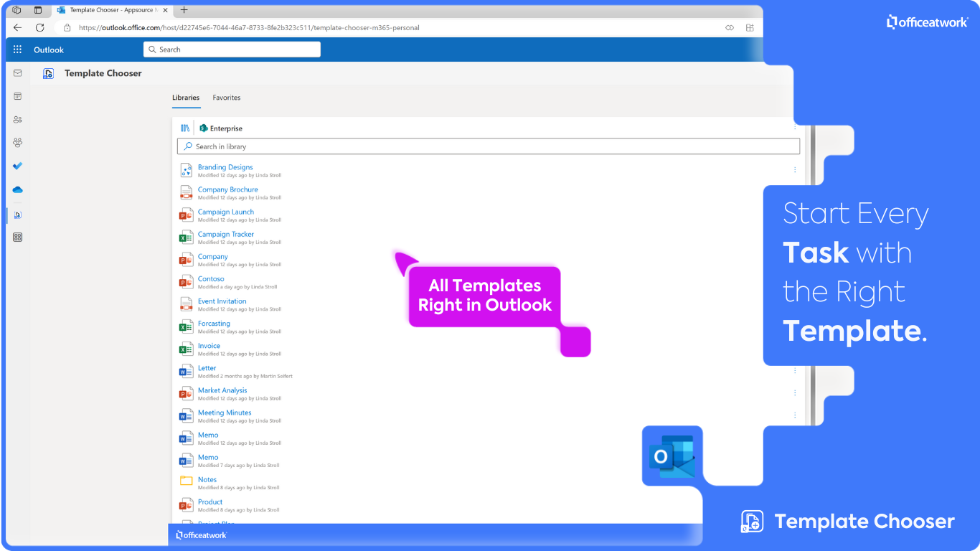Open the Market Analysis template

222,390
